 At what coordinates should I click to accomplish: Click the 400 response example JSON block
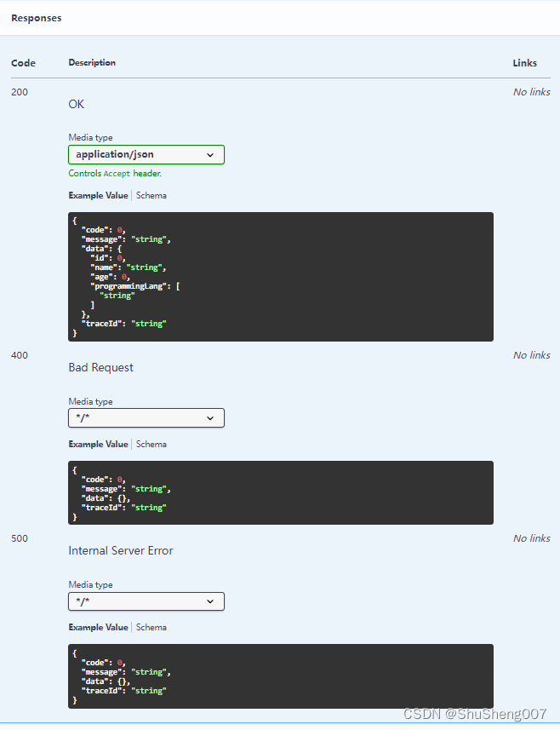(281, 492)
